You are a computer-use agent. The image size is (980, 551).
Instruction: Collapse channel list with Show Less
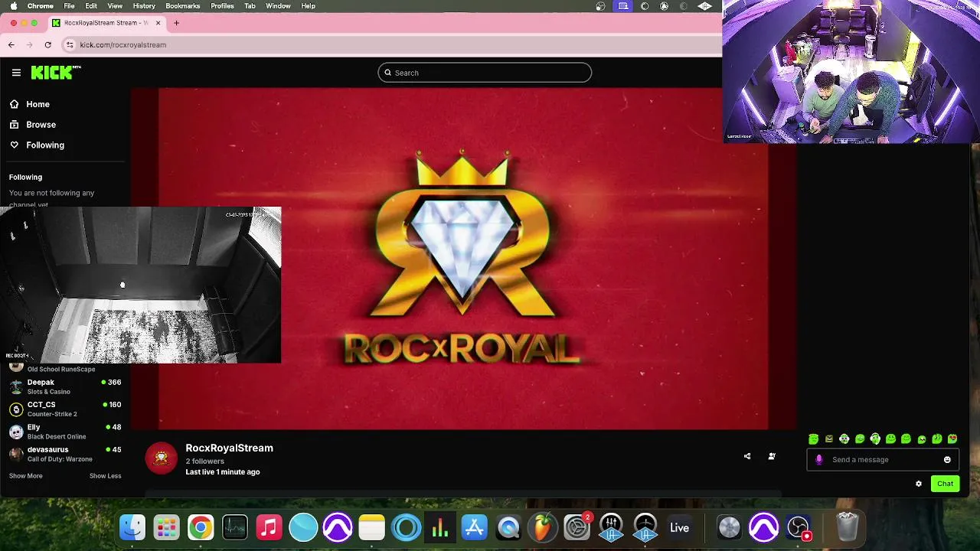105,476
